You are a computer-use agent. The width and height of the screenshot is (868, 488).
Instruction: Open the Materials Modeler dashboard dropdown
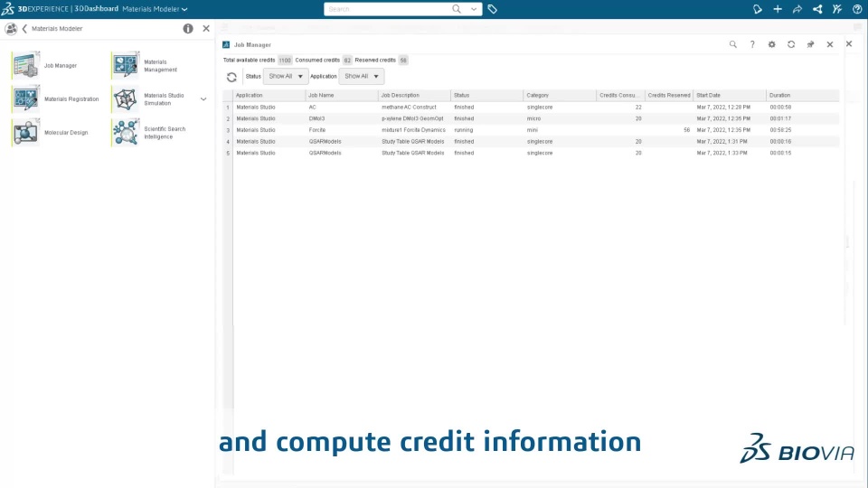tap(155, 9)
